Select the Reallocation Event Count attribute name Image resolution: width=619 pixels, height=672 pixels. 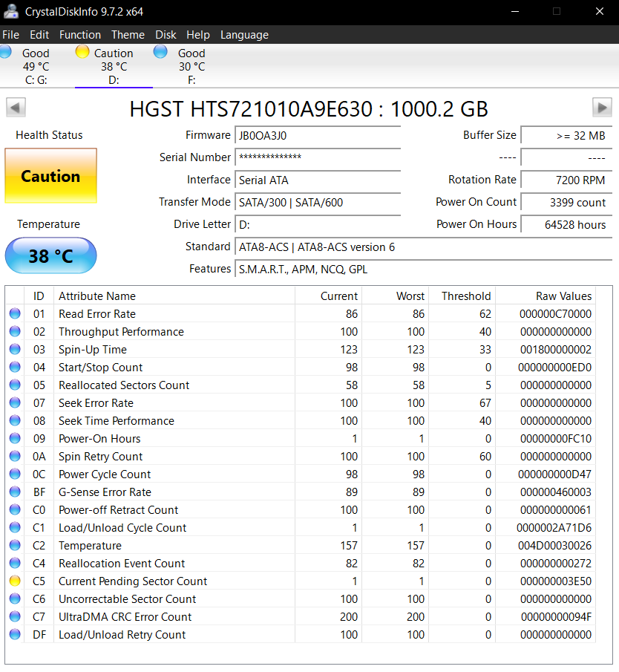(122, 563)
